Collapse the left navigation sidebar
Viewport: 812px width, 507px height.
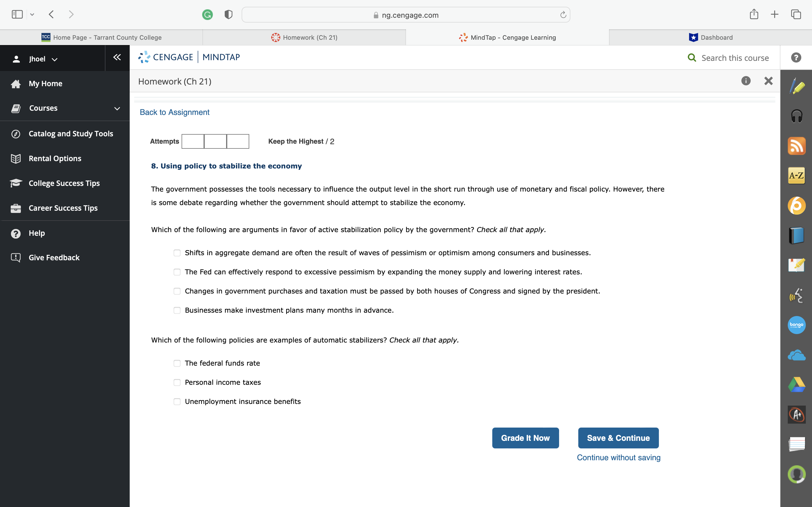(x=117, y=57)
